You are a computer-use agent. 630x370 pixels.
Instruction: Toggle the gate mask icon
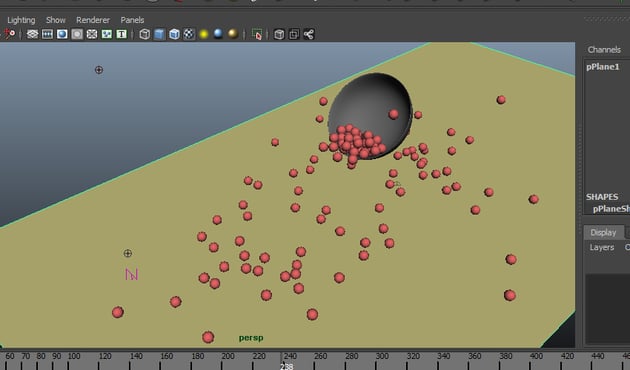point(77,34)
